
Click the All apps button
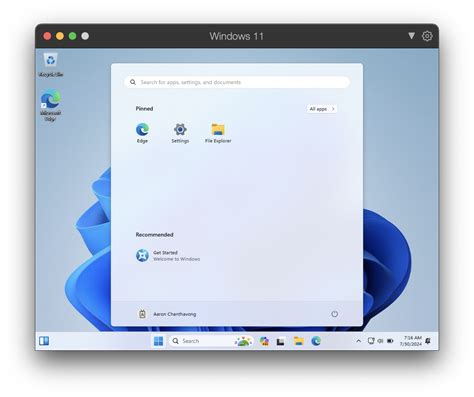(x=322, y=109)
